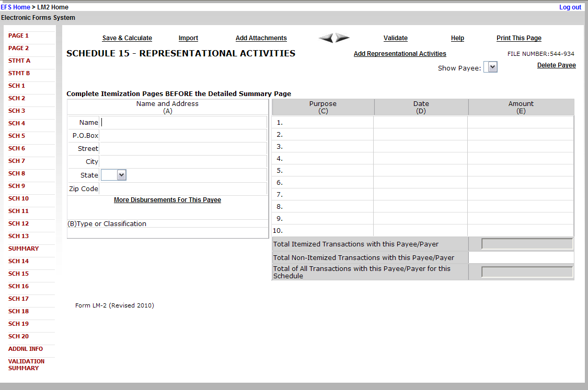Click the next page right arrow icon
This screenshot has height=390, width=588.
point(342,38)
